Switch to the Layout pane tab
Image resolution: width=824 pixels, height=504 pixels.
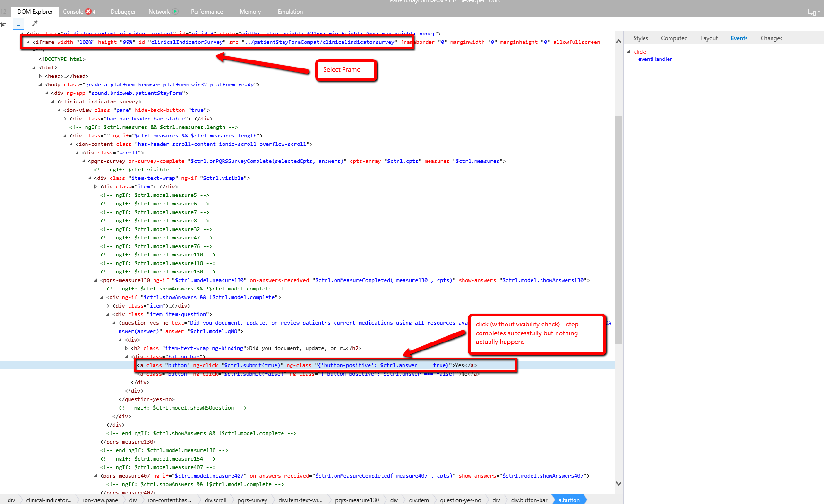coord(709,38)
